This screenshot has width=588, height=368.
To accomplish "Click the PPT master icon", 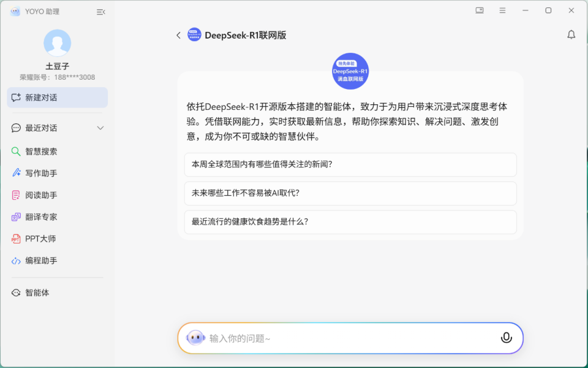I will [16, 239].
